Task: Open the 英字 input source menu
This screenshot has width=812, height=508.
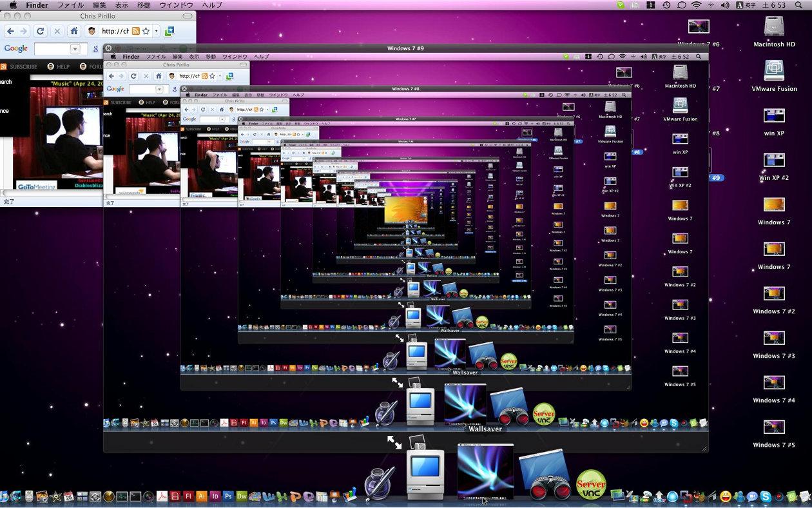Action: (x=750, y=5)
